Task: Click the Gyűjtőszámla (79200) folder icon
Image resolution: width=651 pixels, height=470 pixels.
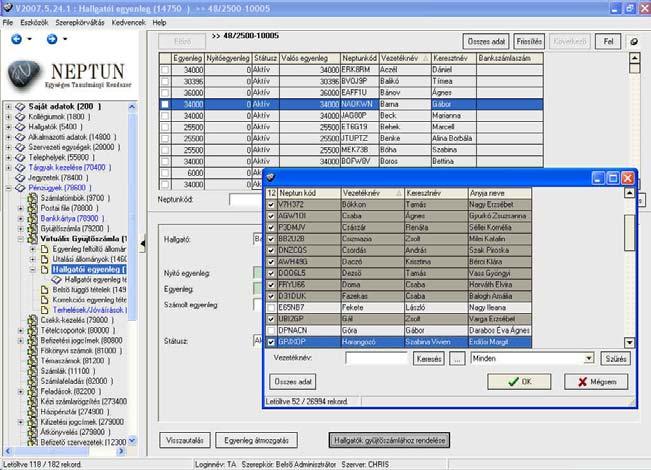Action: click(32, 229)
